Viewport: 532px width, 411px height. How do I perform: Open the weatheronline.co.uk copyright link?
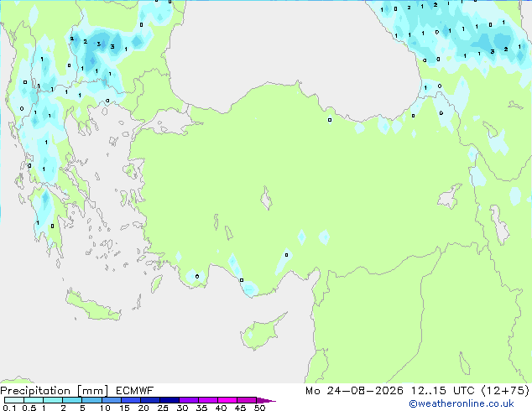(x=461, y=403)
